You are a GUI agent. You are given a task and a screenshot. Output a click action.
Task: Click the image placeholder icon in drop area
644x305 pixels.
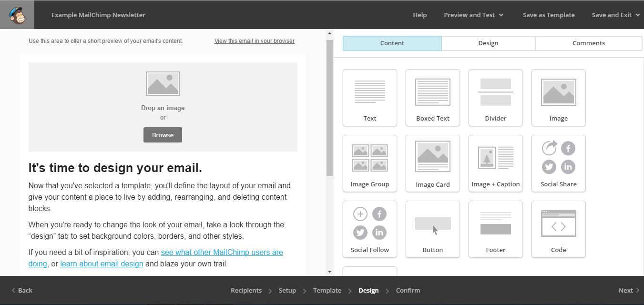point(163,84)
